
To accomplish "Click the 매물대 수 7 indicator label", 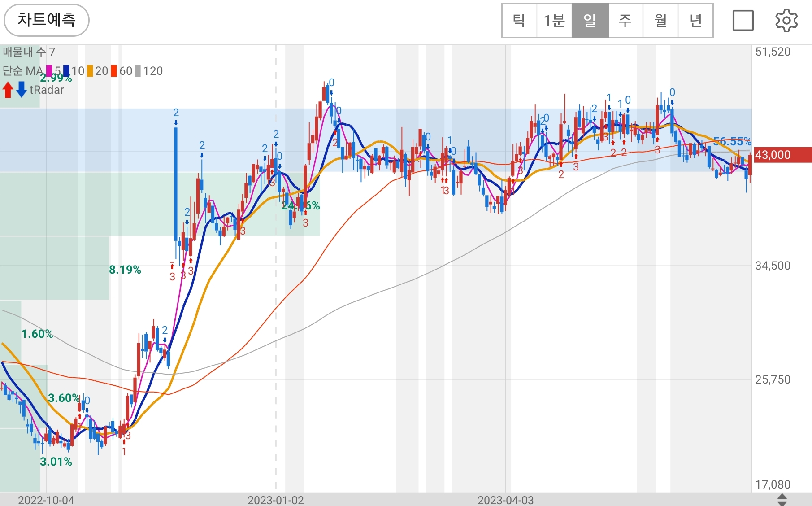I will tap(29, 52).
